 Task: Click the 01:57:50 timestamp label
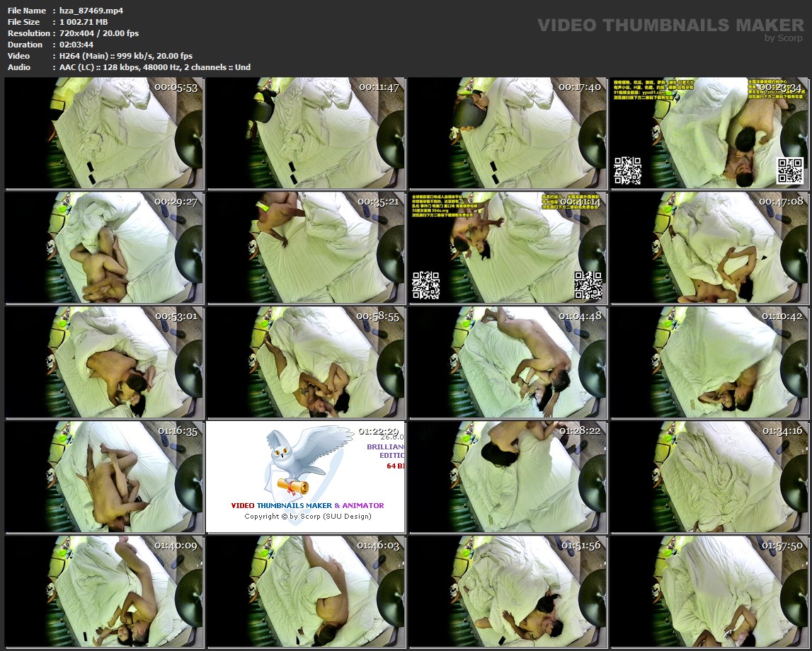pos(782,546)
